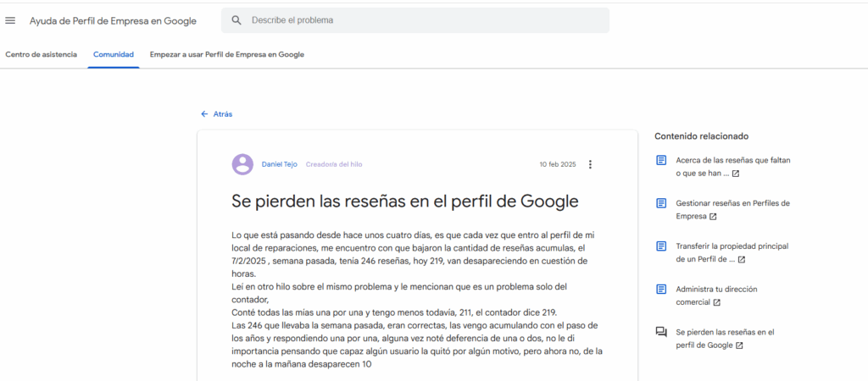Switch to Centro de asistencia tab

coord(41,55)
